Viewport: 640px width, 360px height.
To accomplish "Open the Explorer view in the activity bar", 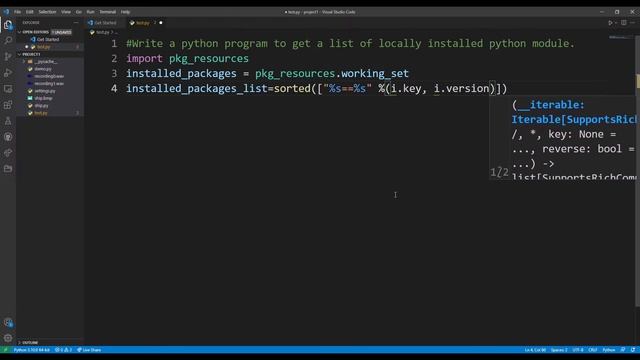I will tap(8, 25).
